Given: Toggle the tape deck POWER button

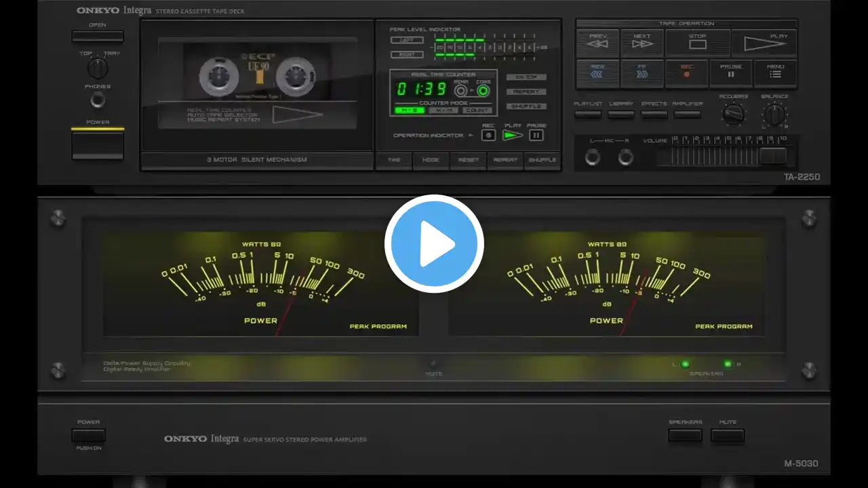Looking at the screenshot, I should [x=98, y=145].
